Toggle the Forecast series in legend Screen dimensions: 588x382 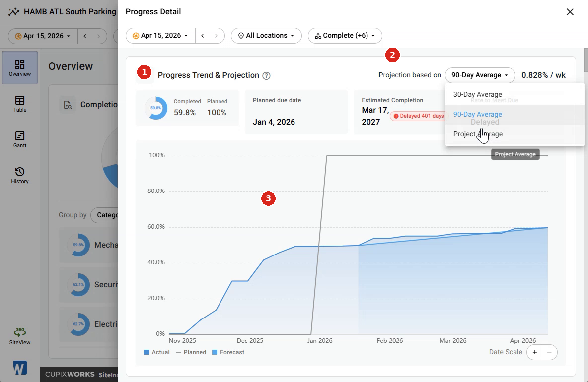pos(228,352)
